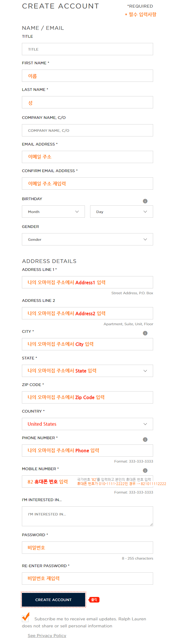Image resolution: width=175 pixels, height=644 pixels.
Task: Click the TITLE input field
Action: point(87,49)
